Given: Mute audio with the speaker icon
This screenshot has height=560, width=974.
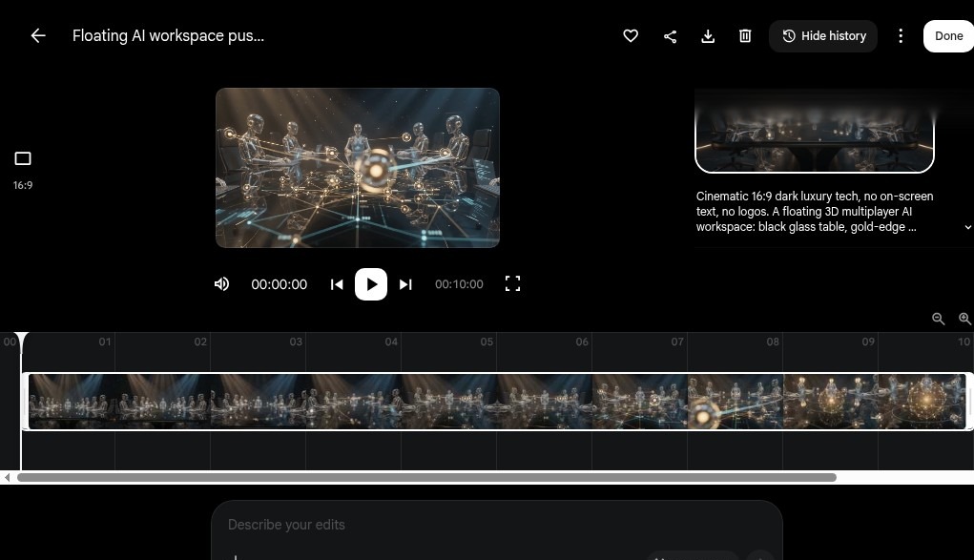Looking at the screenshot, I should point(221,284).
